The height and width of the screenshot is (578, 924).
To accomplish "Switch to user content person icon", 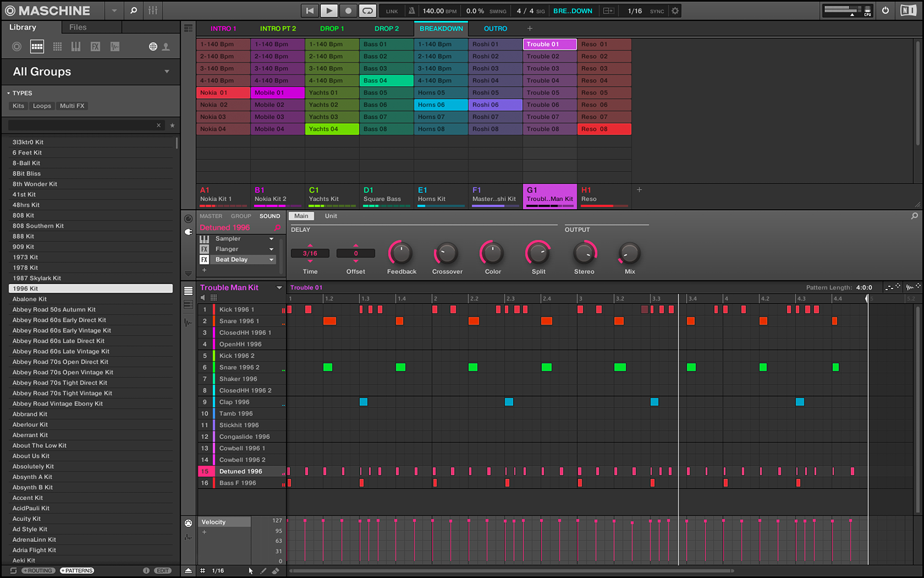I will click(x=166, y=47).
